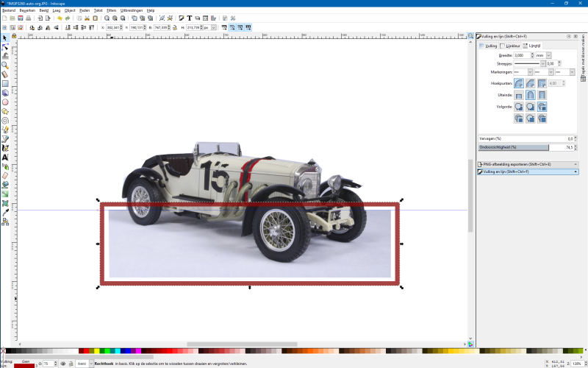This screenshot has width=588, height=368.
Task: Select the Color Picker dropper tool
Action: [5, 212]
